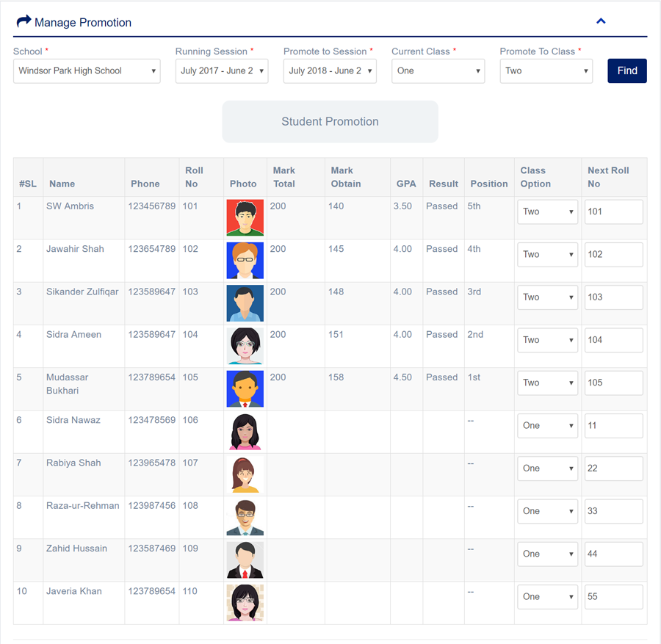The width and height of the screenshot is (661, 644).
Task: Change Class Option for Sidra Nawaz
Action: (547, 426)
